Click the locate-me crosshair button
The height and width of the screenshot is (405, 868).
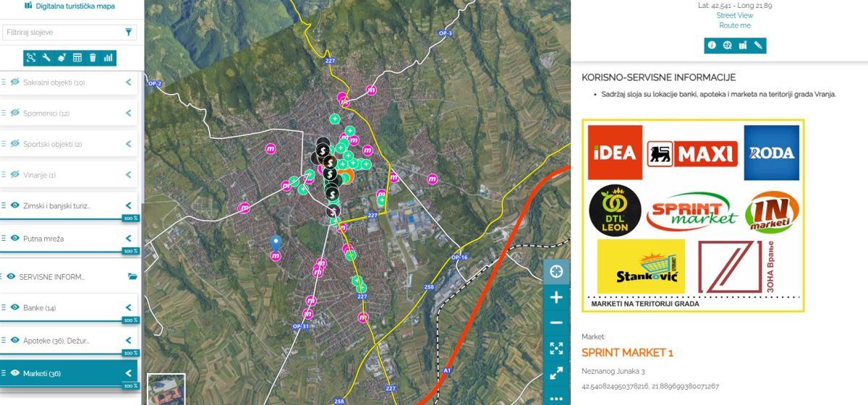pyautogui.click(x=556, y=271)
